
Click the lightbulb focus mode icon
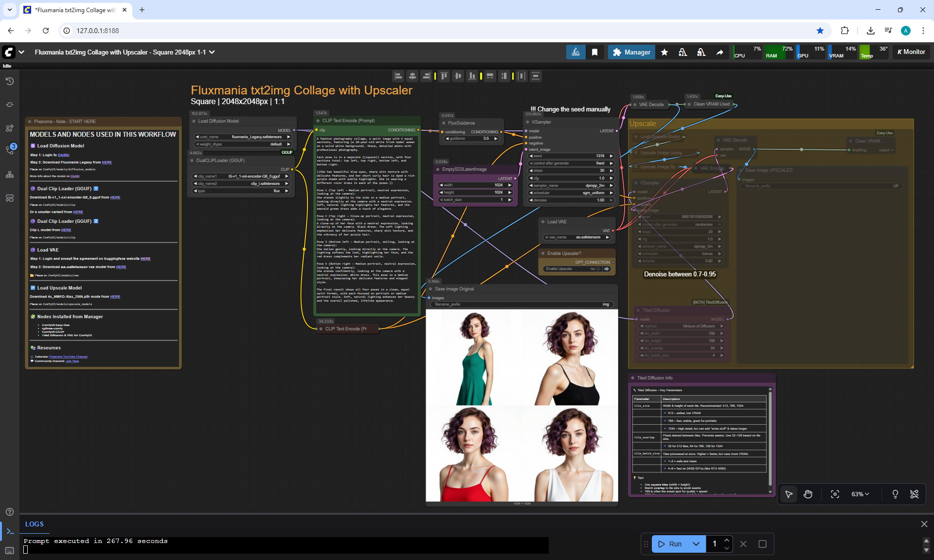click(895, 494)
